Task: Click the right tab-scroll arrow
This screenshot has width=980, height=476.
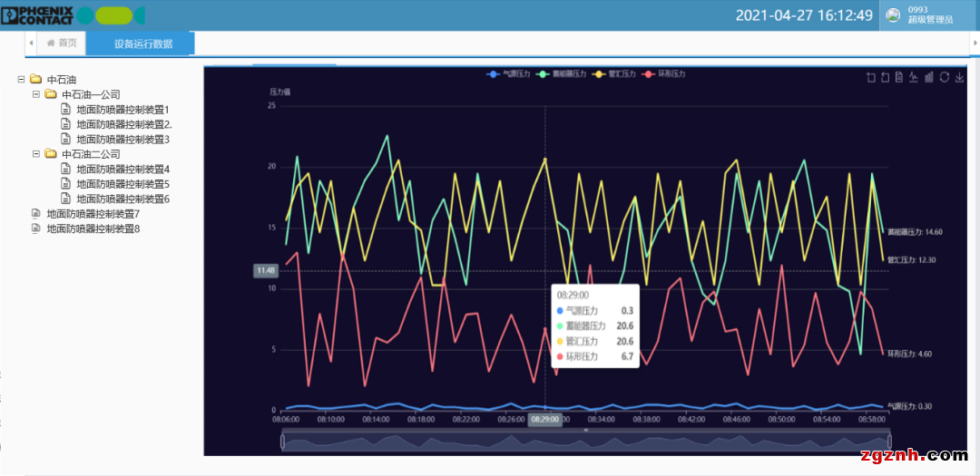Action: point(975,44)
